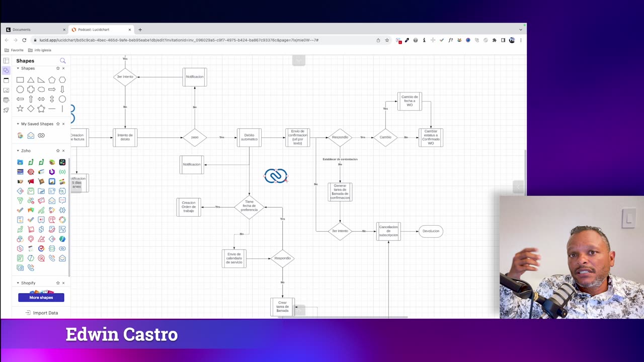Toggle the pin star for My Saved Shapes
This screenshot has width=644, height=362.
tap(58, 124)
